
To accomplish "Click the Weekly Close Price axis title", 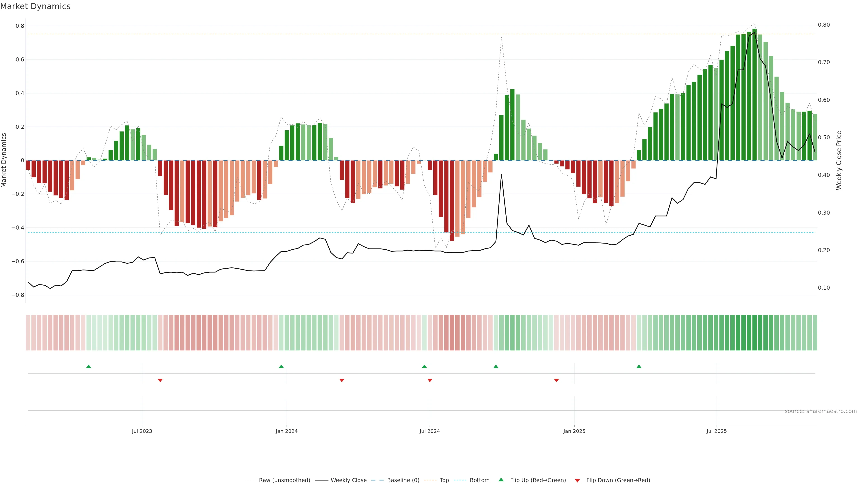I will click(x=839, y=160).
